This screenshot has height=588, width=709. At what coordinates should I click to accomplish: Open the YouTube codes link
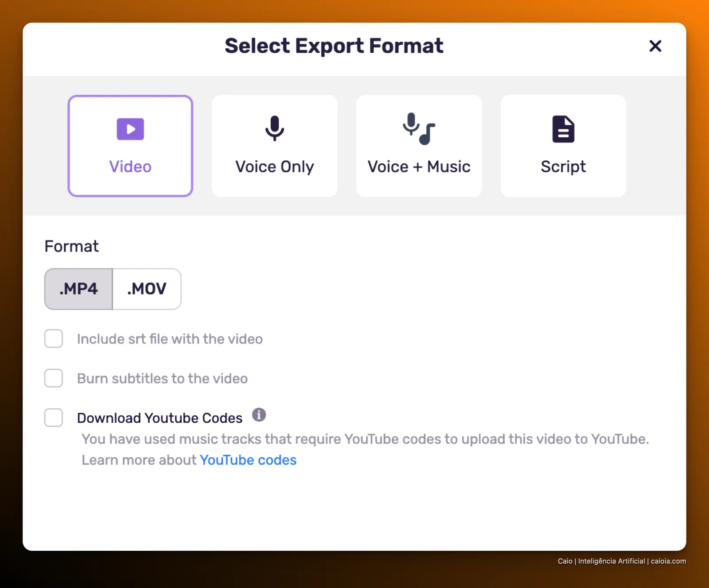(248, 460)
